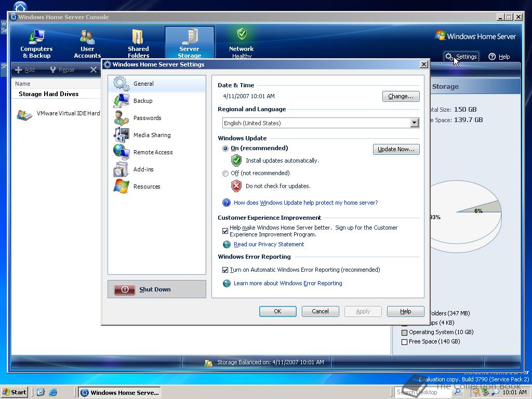
Task: Click green shield install updates icon
Action: tap(236, 160)
